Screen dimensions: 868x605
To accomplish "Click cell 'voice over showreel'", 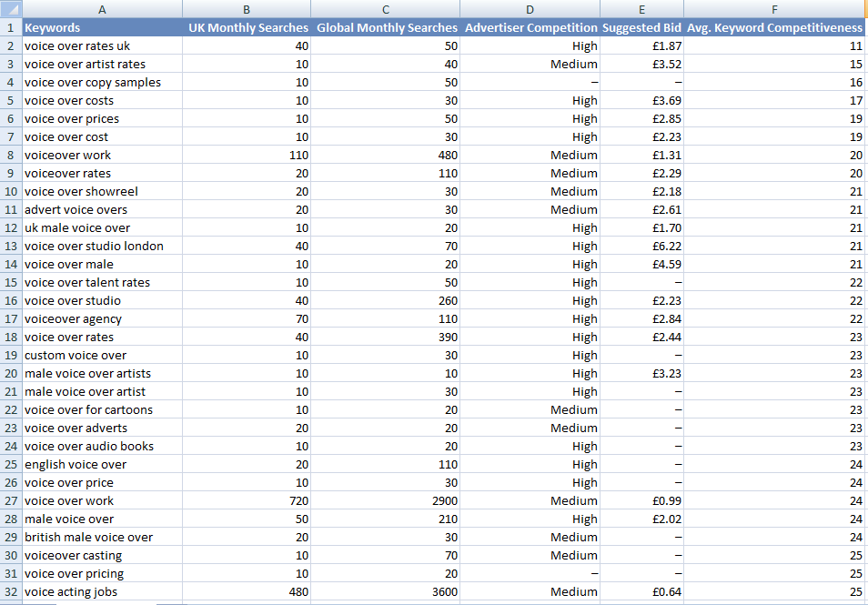I will pyautogui.click(x=103, y=192).
